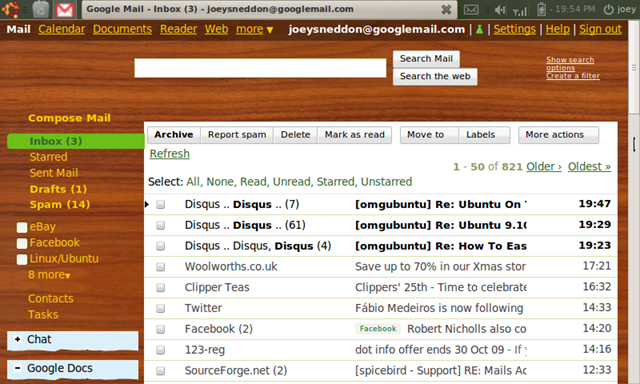
Task: Refresh the inbox message list
Action: 169,154
